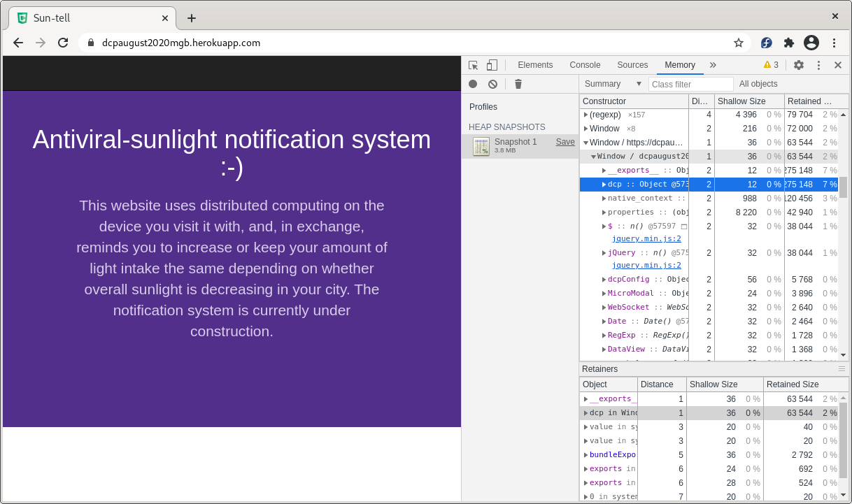Click the take heap snapshot record button
852x504 pixels.
(473, 84)
